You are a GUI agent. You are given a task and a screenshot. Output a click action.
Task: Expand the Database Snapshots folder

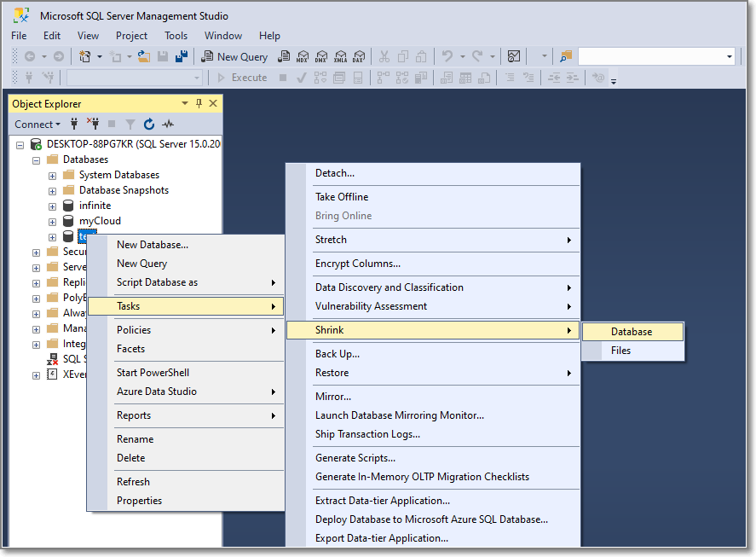[52, 191]
